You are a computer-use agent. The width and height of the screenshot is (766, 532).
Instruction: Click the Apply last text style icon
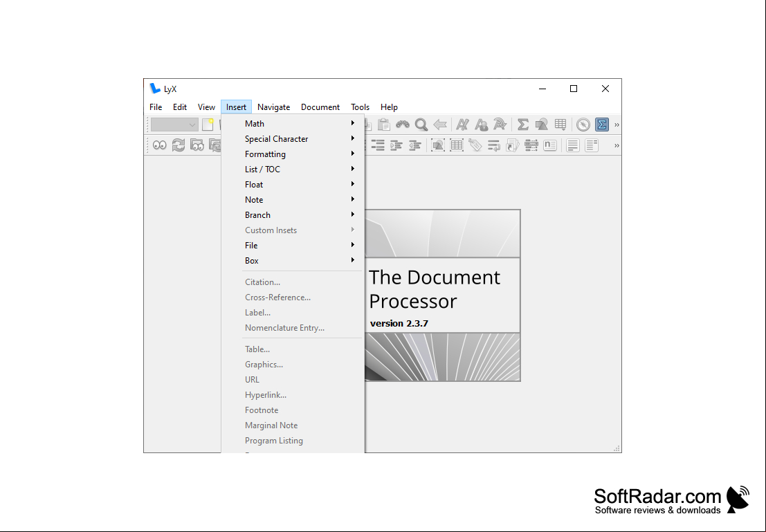tap(500, 125)
